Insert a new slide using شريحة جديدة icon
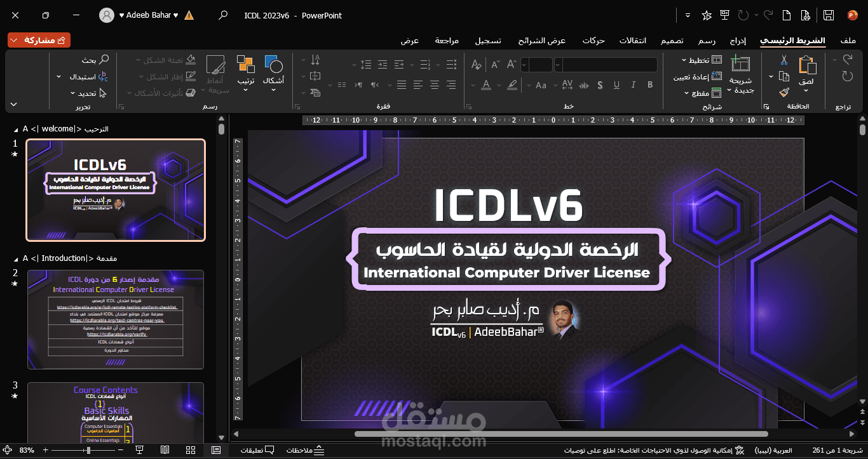Image resolution: width=868 pixels, height=459 pixels. click(x=740, y=64)
